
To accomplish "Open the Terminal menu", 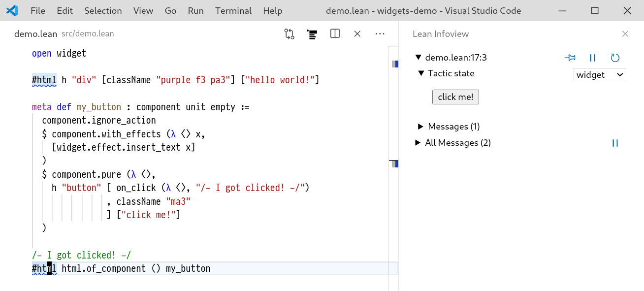I will (x=233, y=11).
